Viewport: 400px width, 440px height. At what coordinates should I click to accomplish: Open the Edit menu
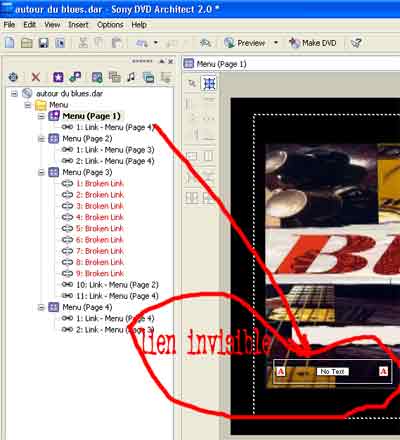click(x=29, y=25)
